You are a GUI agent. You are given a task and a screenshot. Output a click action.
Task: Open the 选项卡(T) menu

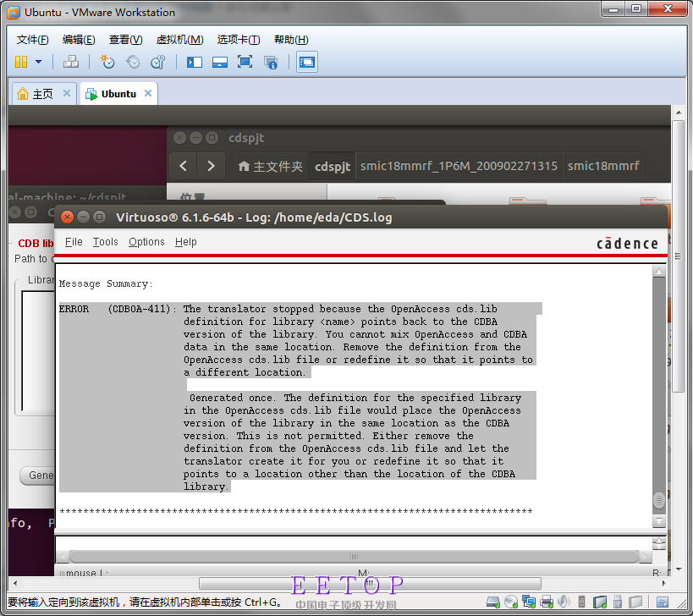pos(239,40)
